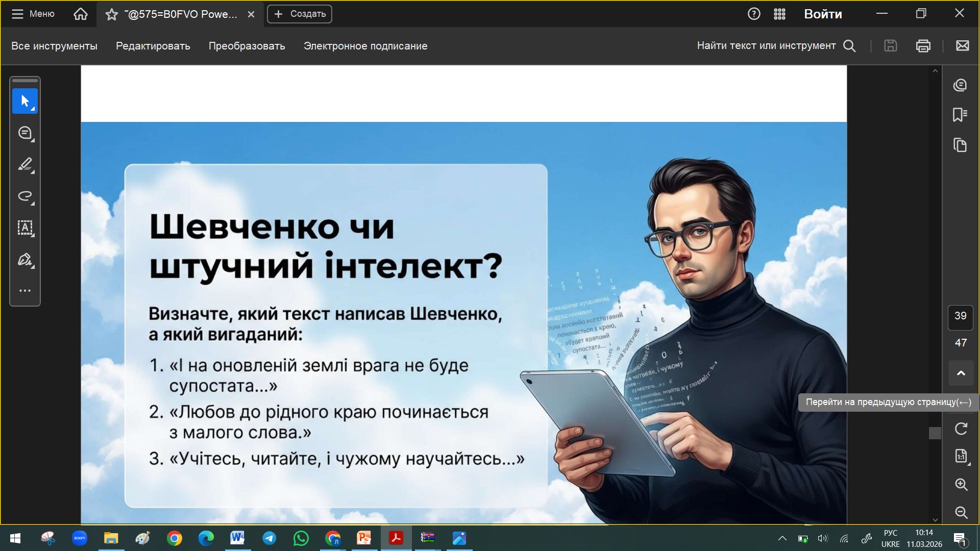
Task: Select the text box tool
Action: pos(25,228)
